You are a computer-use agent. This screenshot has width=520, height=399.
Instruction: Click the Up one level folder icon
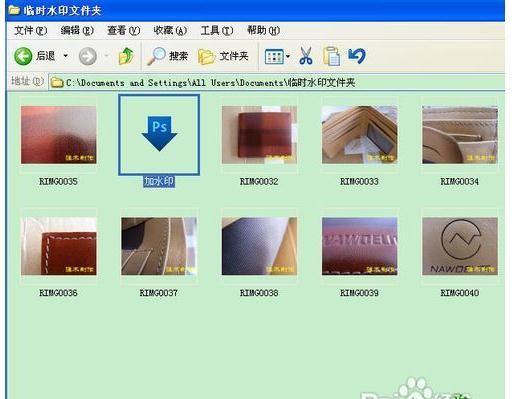(x=126, y=56)
